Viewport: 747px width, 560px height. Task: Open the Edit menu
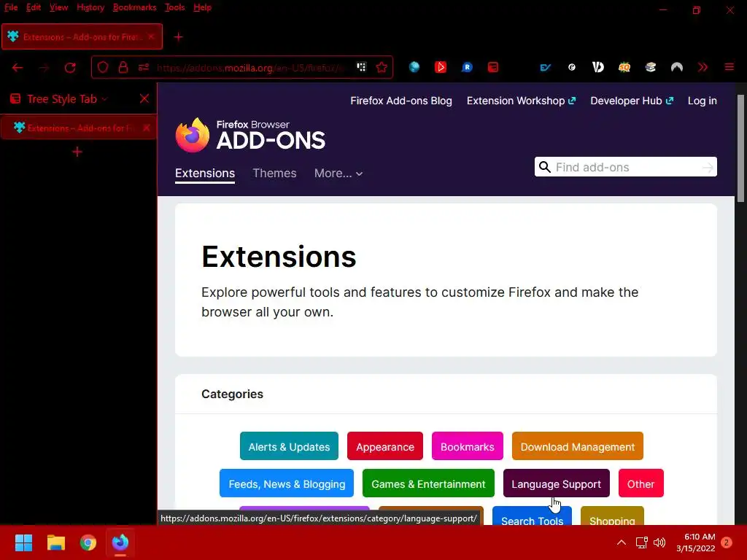click(x=34, y=7)
